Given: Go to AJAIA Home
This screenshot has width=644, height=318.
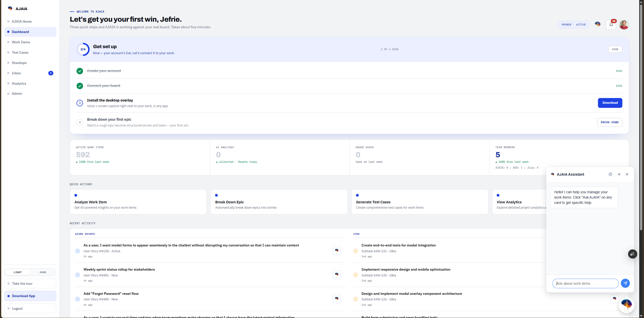Looking at the screenshot, I should (30, 21).
